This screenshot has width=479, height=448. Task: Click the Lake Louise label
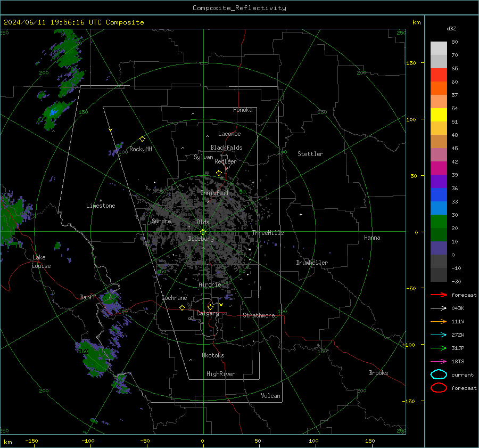click(41, 262)
